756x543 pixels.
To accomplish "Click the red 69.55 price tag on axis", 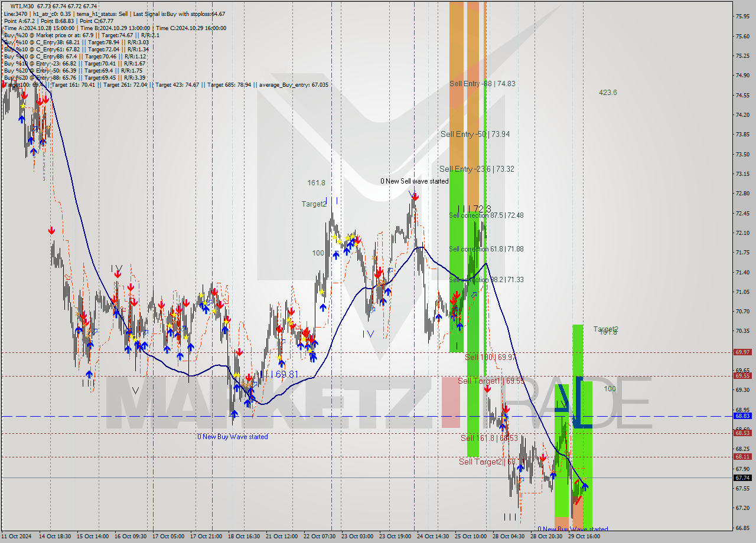I will coord(742,375).
